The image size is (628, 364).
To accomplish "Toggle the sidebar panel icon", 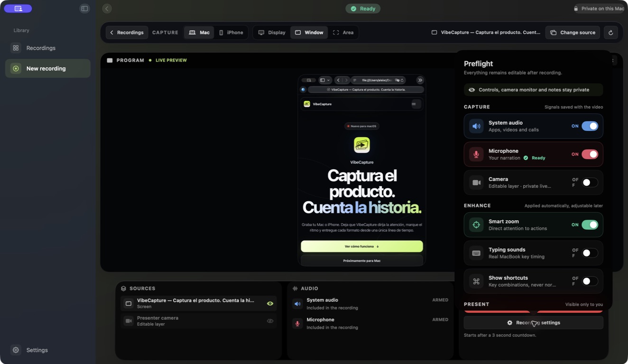I will click(x=84, y=9).
